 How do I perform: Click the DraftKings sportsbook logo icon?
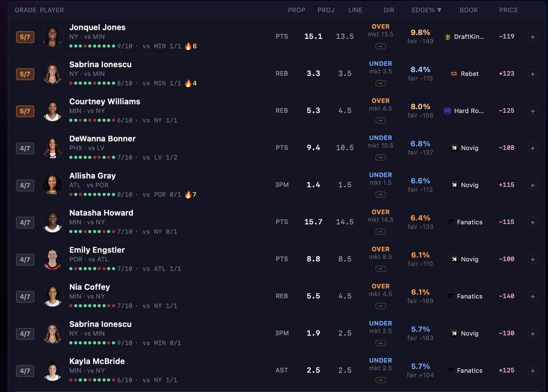[x=448, y=37]
